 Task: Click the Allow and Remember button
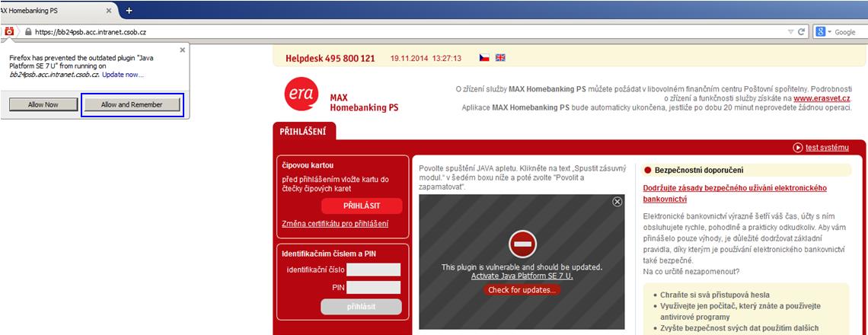click(x=132, y=104)
